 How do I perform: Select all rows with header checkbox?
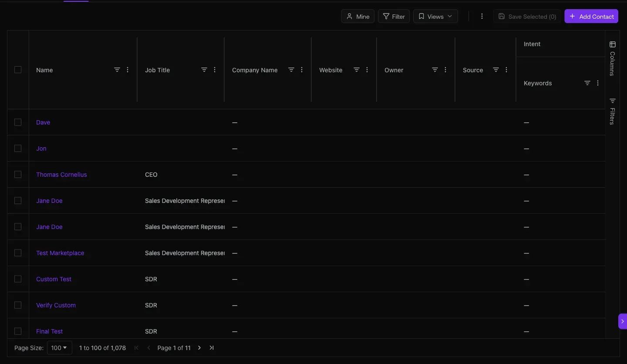(18, 70)
